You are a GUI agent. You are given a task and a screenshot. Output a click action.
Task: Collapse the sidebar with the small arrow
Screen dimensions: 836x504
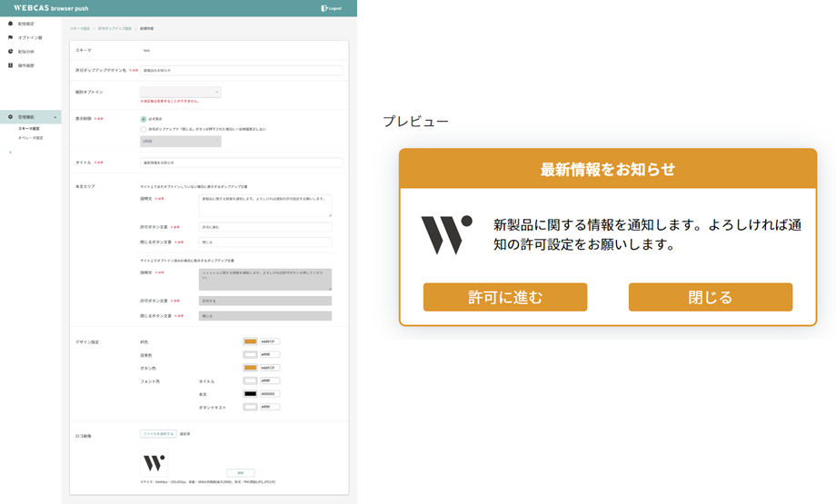pyautogui.click(x=10, y=153)
